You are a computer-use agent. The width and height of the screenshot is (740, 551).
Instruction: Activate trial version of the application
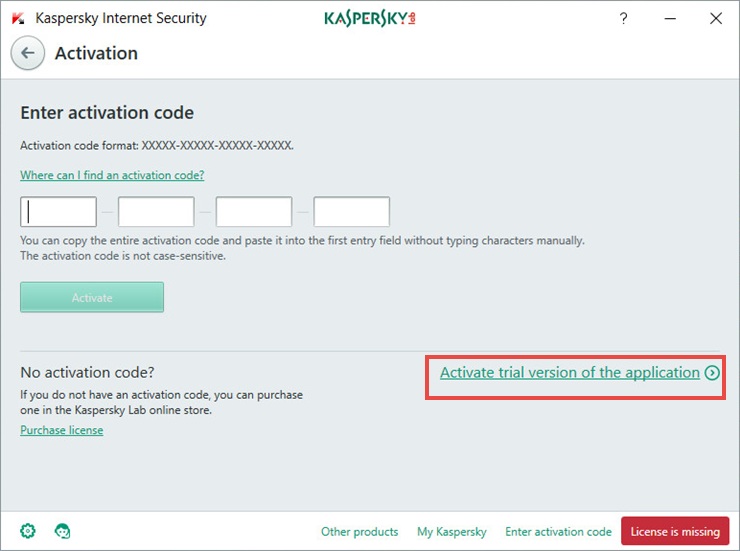point(570,373)
